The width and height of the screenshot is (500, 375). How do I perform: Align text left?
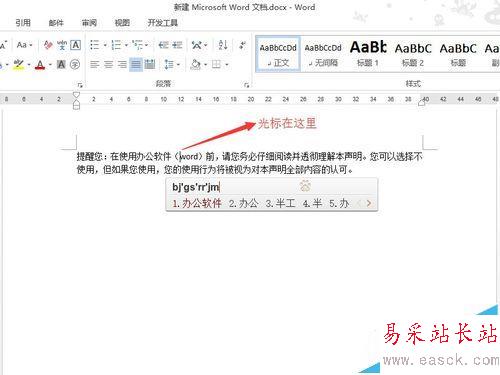95,64
